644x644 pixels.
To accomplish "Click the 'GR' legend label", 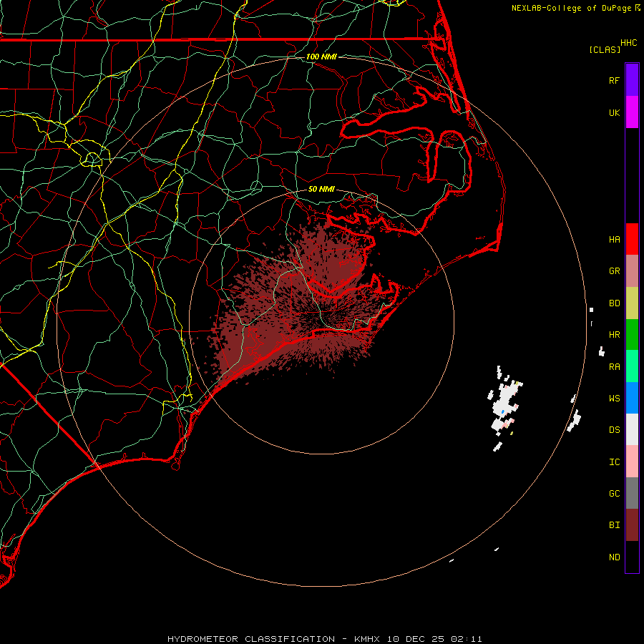I will click(614, 271).
